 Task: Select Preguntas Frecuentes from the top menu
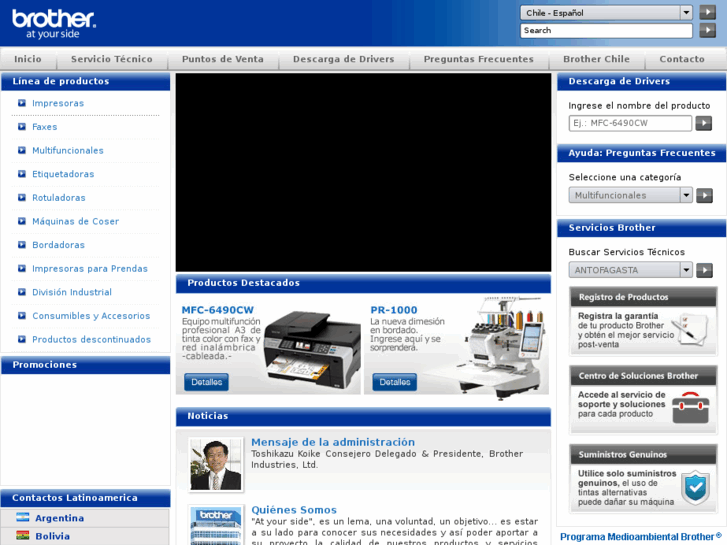click(x=478, y=59)
